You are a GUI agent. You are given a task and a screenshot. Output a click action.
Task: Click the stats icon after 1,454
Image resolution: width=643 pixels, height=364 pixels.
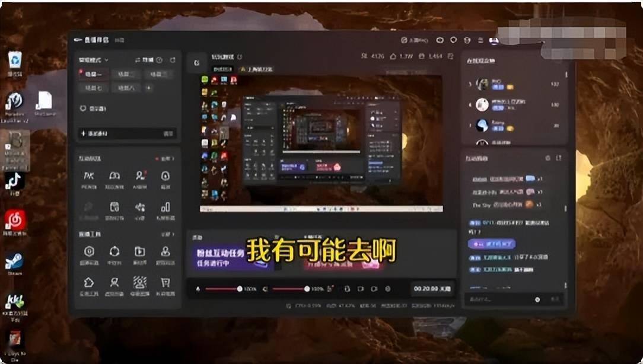(451, 56)
